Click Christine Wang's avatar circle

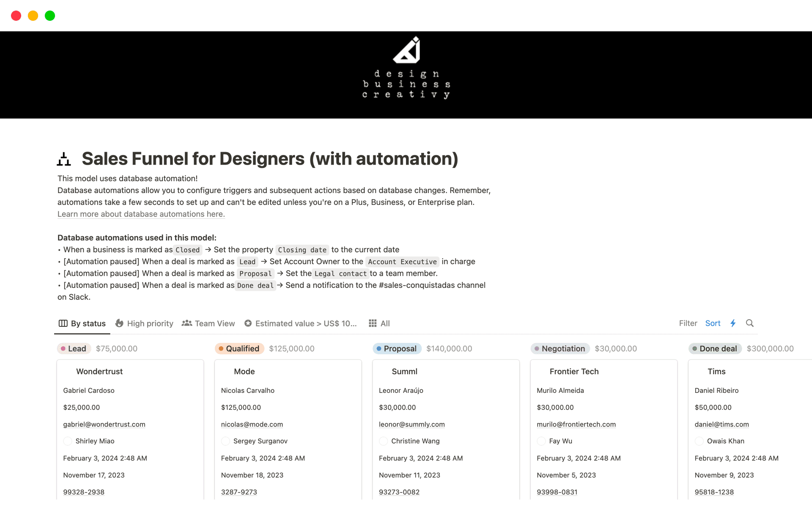[x=383, y=441]
